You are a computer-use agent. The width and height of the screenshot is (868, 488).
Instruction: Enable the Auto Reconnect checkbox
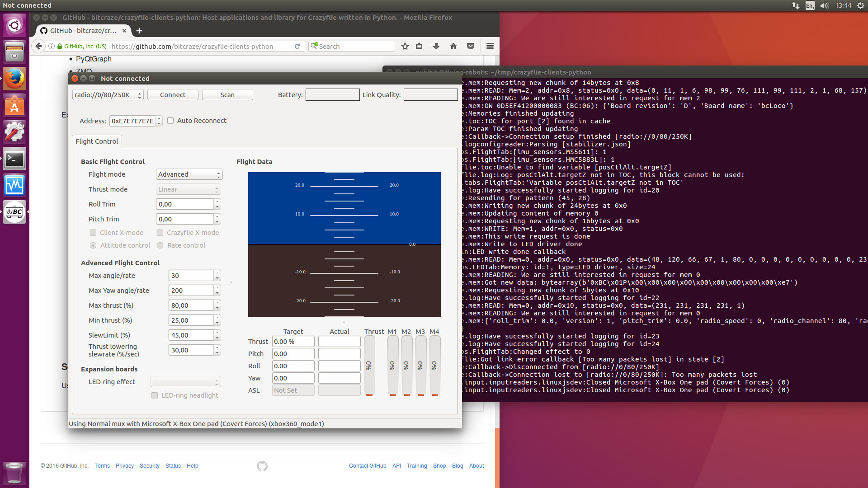click(170, 121)
